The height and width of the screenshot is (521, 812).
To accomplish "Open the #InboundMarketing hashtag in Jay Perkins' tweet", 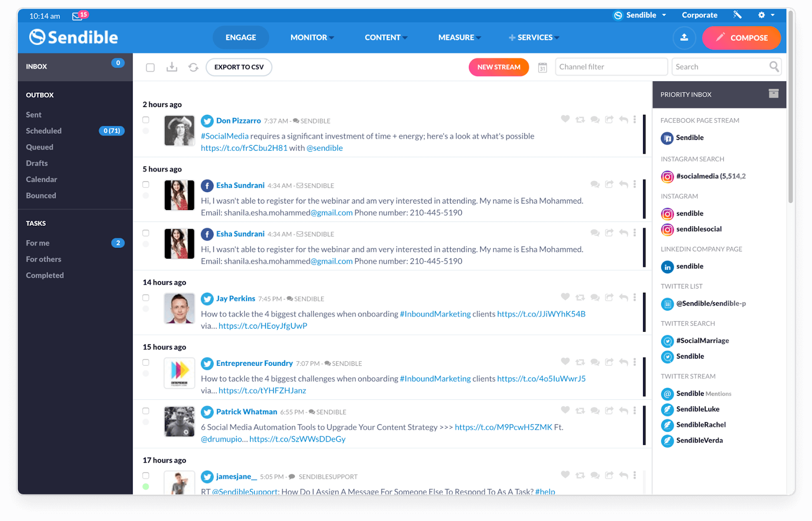I will (x=435, y=314).
